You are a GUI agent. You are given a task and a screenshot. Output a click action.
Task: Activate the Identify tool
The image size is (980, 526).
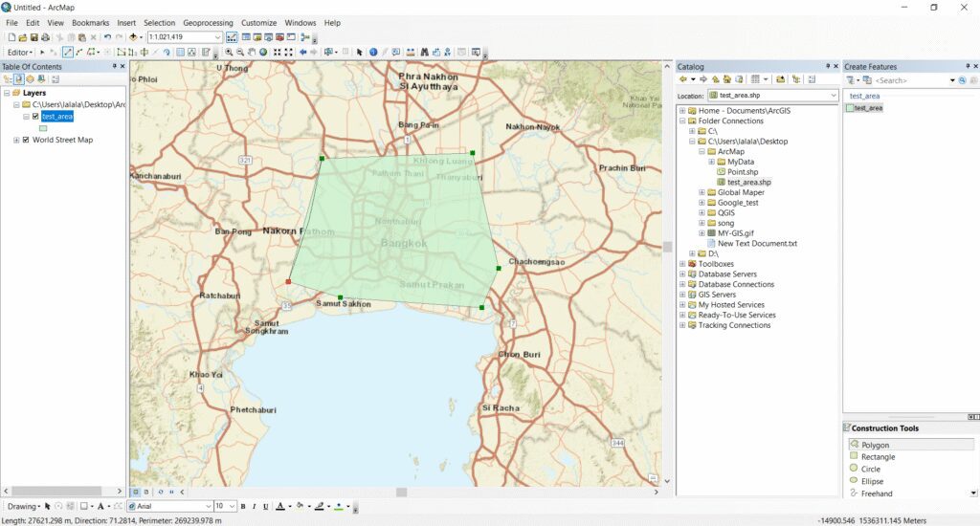click(373, 53)
